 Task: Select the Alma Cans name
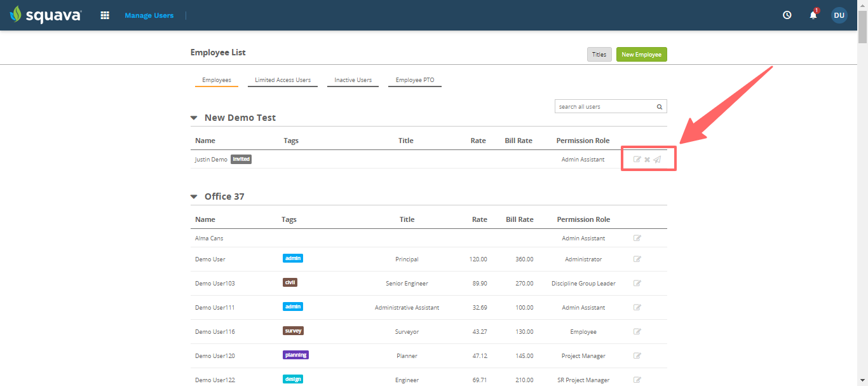(209, 238)
